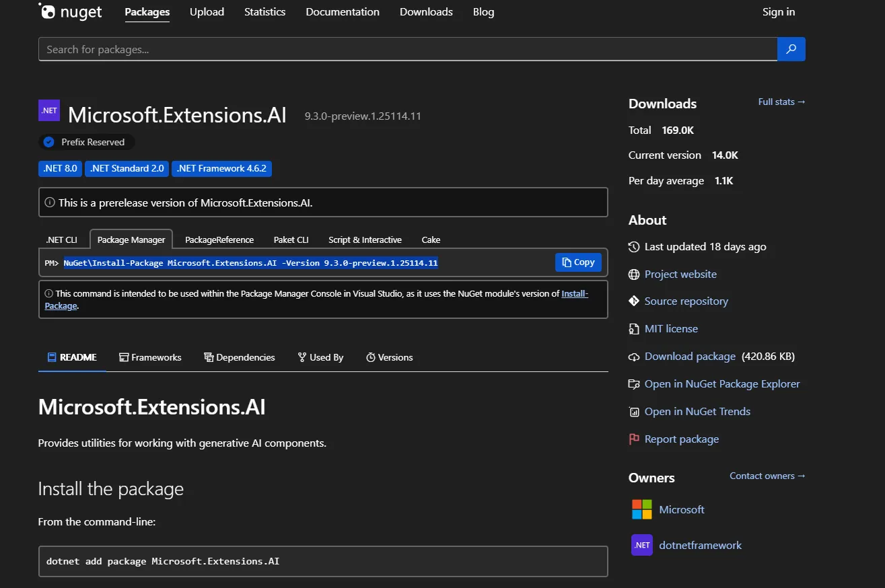
Task: Click the Current version value 14.0K
Action: click(725, 155)
